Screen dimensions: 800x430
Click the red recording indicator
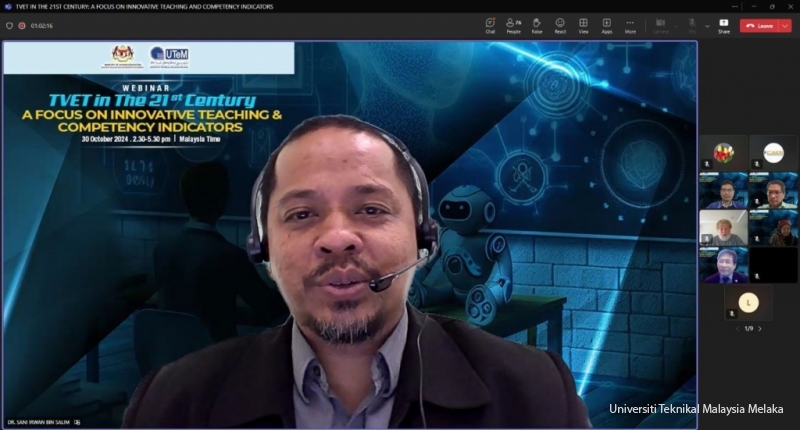(x=22, y=25)
